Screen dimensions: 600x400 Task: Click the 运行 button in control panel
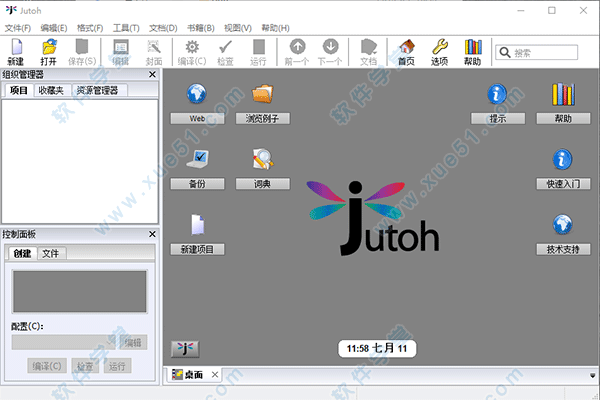coord(117,366)
